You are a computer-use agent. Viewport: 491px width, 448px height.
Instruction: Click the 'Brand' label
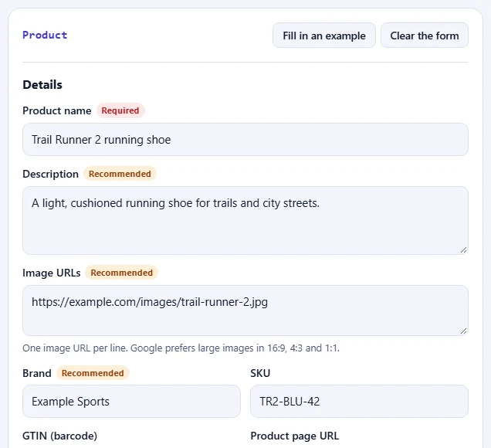[37, 373]
